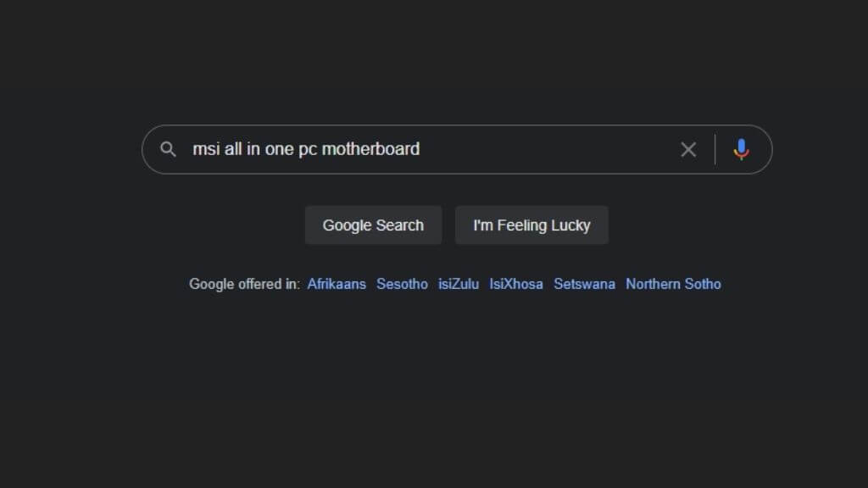Click blank page area below language links
Screen dimensions: 868x488
click(434, 390)
